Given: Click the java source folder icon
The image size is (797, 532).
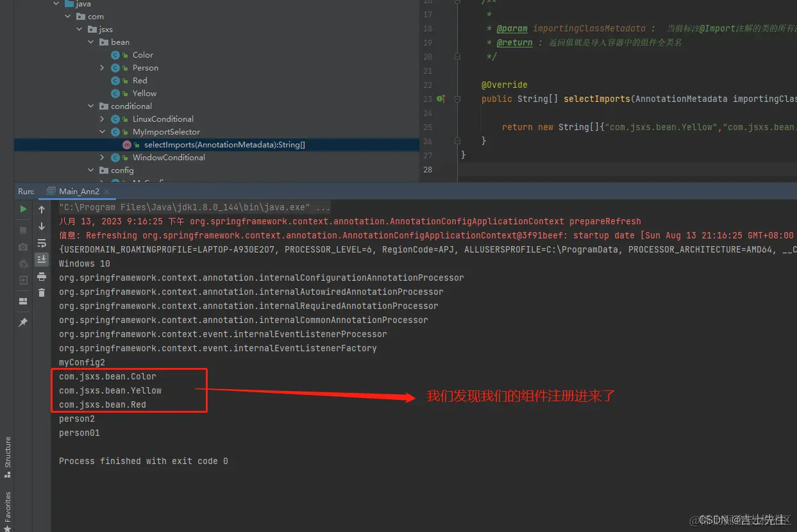Looking at the screenshot, I should pos(69,4).
